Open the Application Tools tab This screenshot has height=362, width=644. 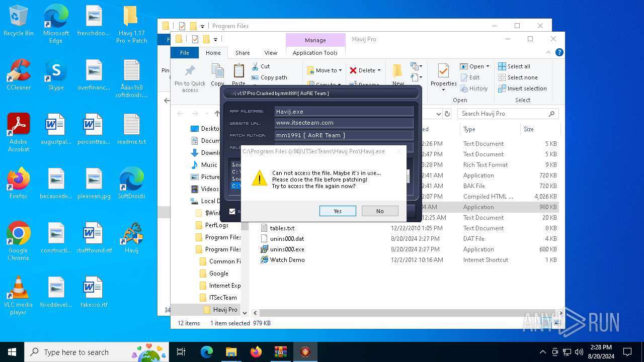(x=315, y=53)
